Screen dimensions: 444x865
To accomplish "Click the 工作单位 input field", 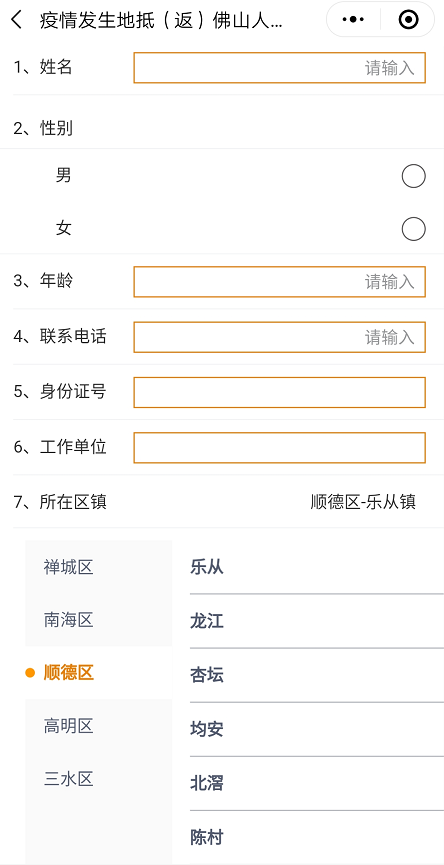I will [x=280, y=447].
